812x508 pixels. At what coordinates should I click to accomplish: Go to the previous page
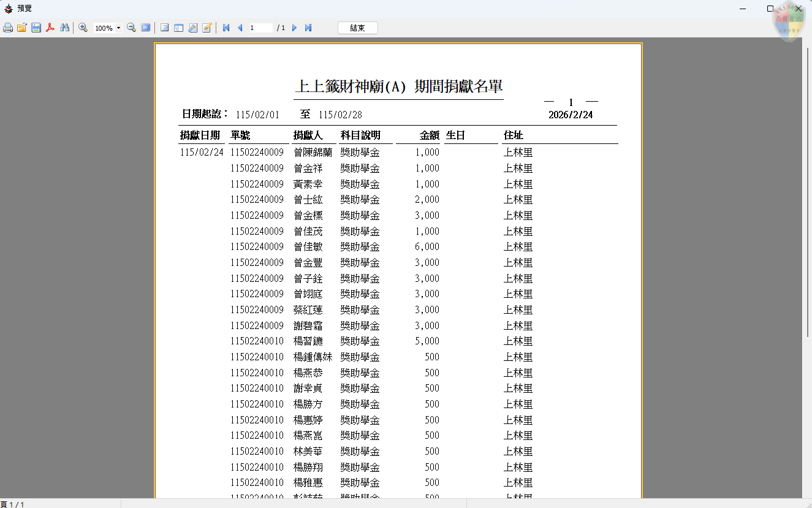click(240, 28)
